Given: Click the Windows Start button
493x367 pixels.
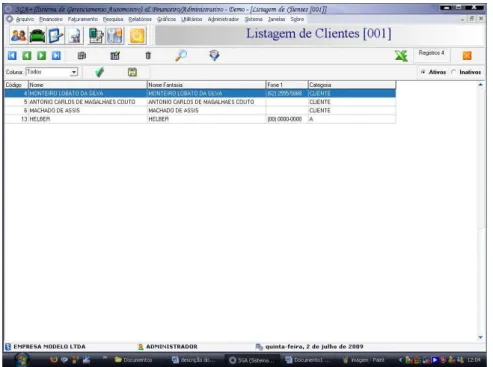Looking at the screenshot, I should pos(22,360).
